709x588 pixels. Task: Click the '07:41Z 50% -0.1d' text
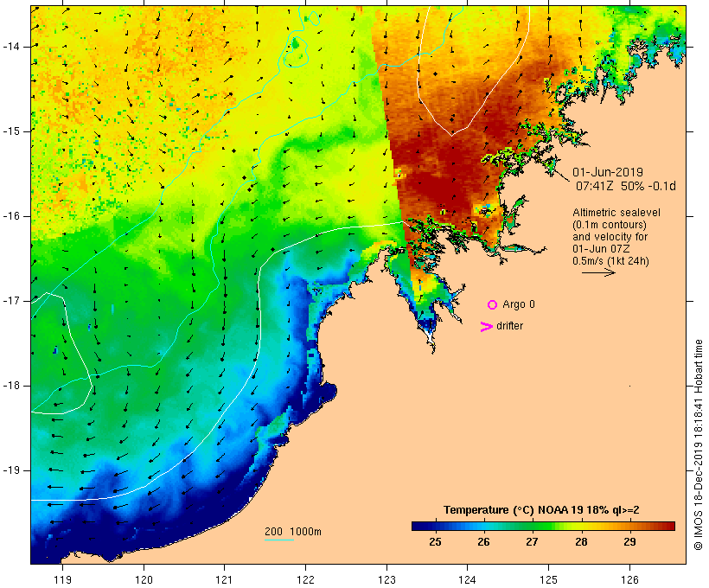coord(626,186)
